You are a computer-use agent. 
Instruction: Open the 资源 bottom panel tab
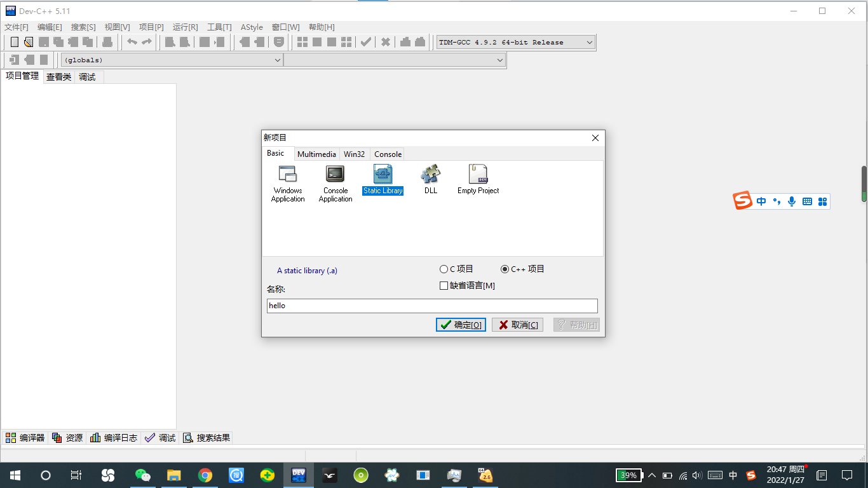click(x=67, y=438)
